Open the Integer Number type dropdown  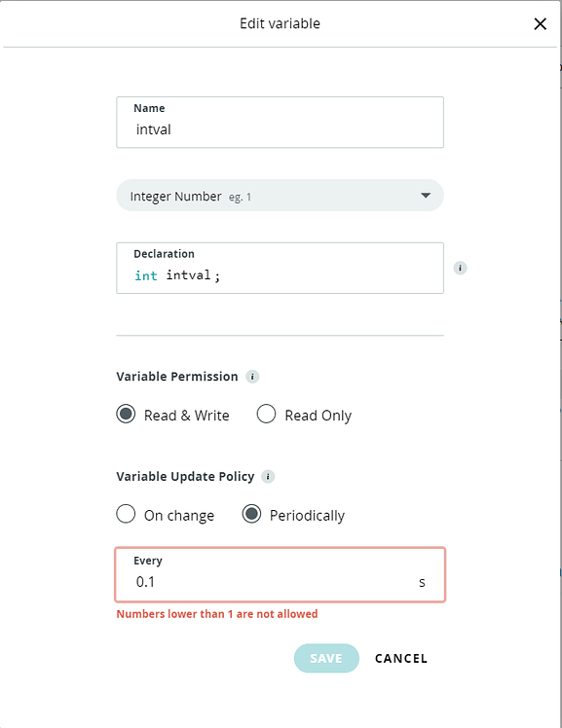point(281,196)
